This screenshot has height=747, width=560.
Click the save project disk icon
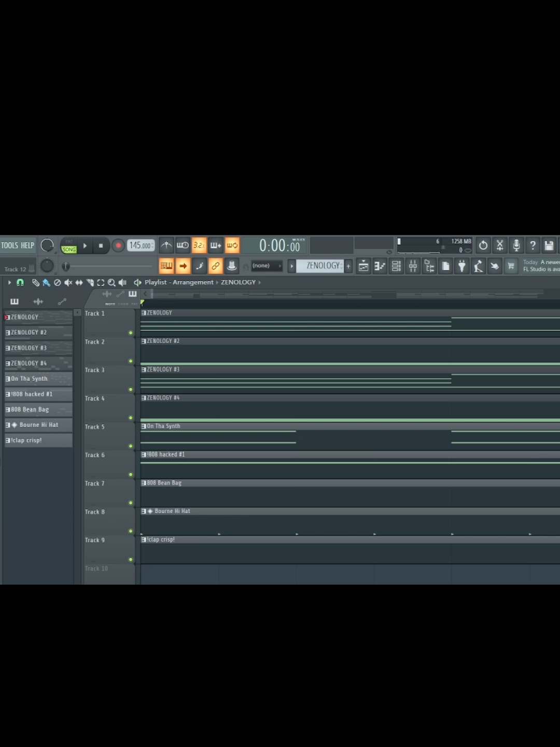point(549,245)
